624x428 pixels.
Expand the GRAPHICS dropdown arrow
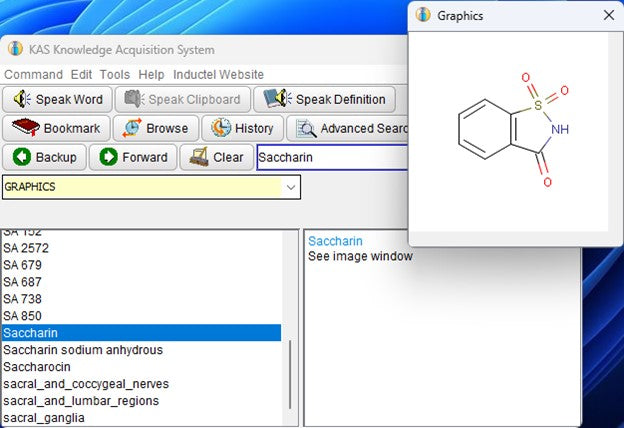pyautogui.click(x=291, y=187)
